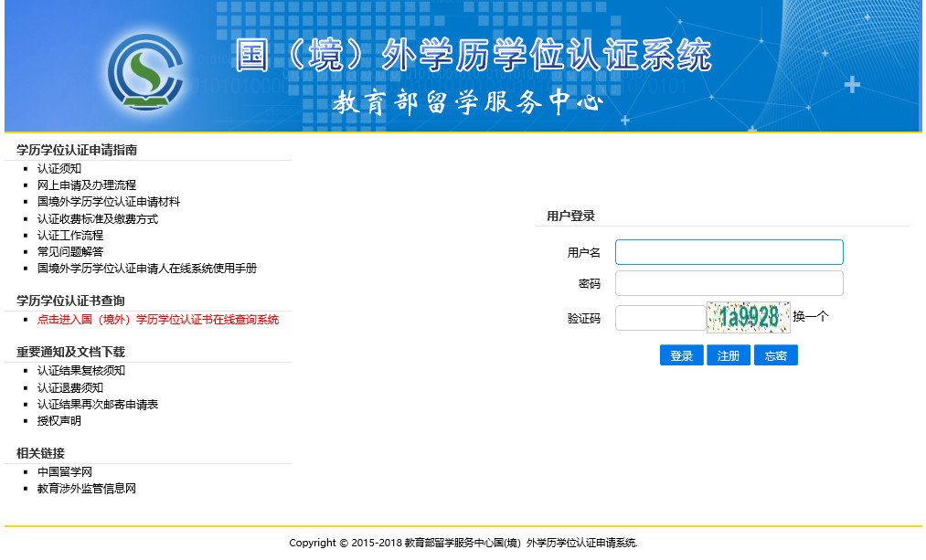The height and width of the screenshot is (560, 926).
Task: Click the 学历学位认证申请指南 heading
Action: [x=77, y=151]
